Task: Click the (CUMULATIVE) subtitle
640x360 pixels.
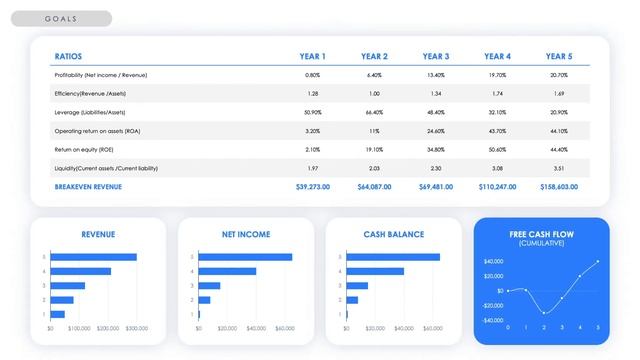Action: (x=542, y=243)
